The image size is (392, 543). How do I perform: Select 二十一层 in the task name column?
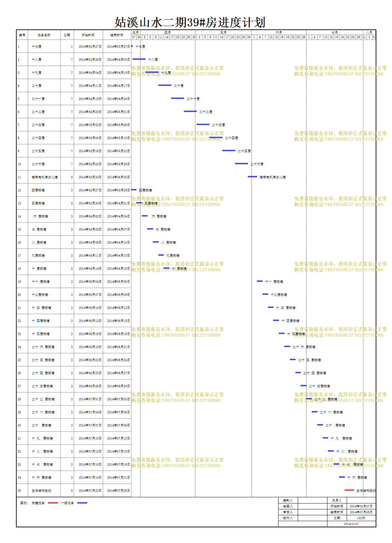(38, 99)
